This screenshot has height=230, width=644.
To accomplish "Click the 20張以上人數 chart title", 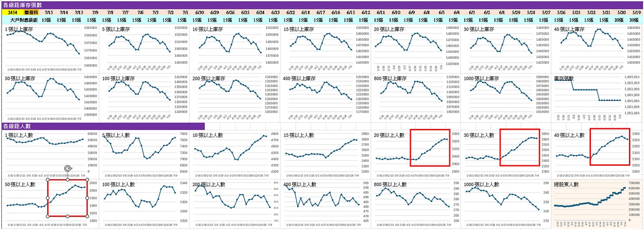I will coord(389,135).
